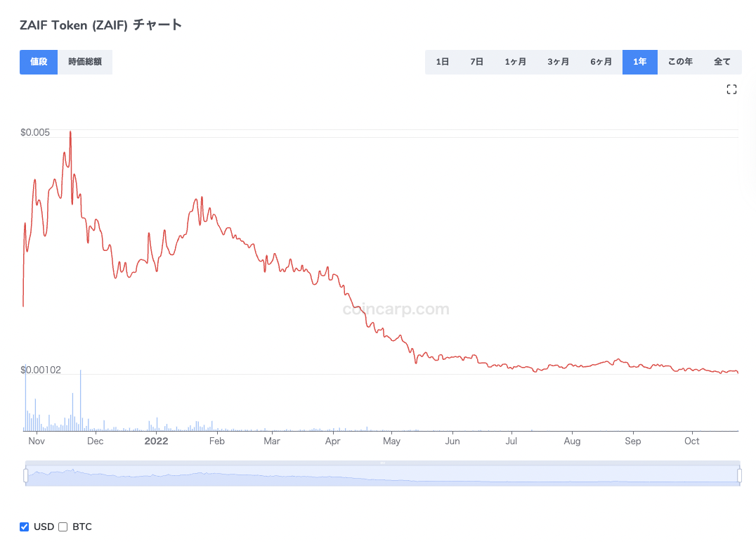The height and width of the screenshot is (542, 756).
Task: Choose the 1日 time range
Action: (443, 62)
